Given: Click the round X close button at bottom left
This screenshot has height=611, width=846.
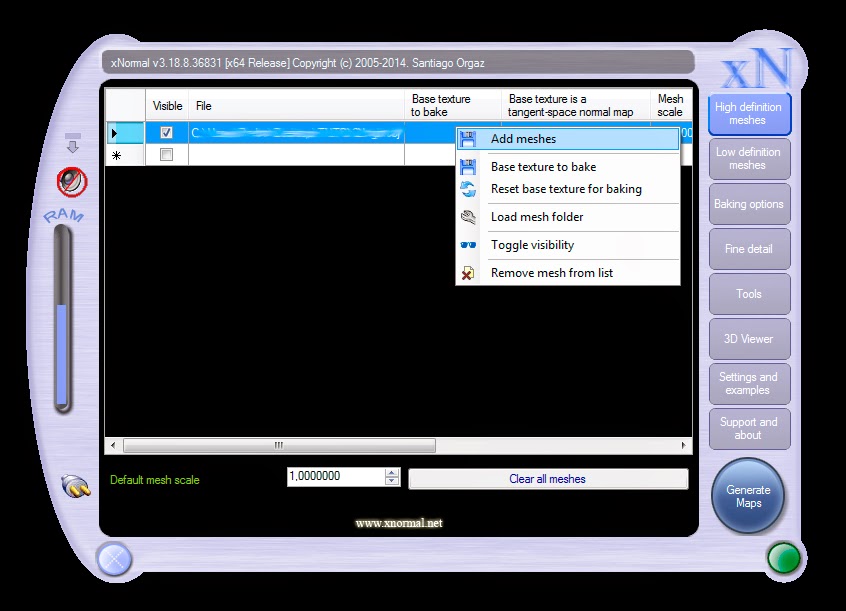Looking at the screenshot, I should tap(114, 560).
